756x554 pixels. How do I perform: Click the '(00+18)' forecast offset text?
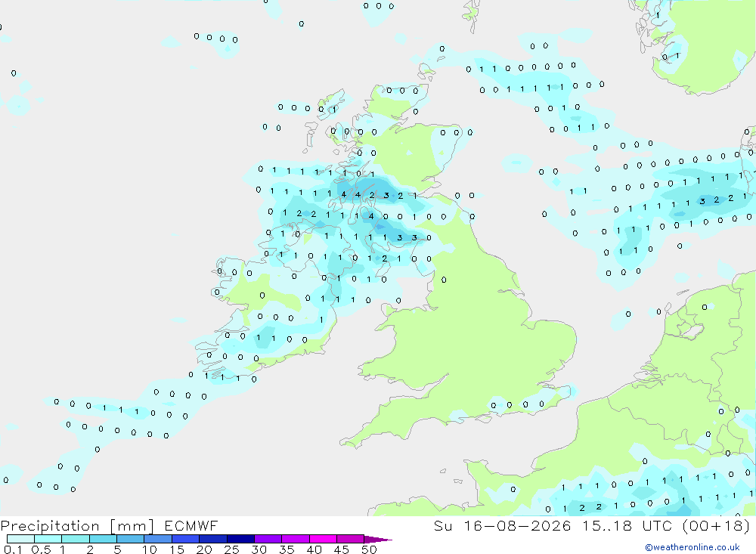[x=717, y=526]
